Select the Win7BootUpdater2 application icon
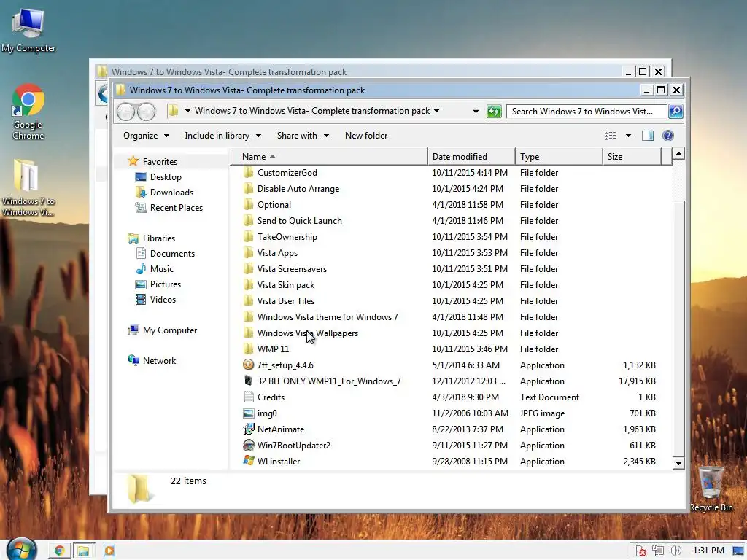 tap(248, 446)
